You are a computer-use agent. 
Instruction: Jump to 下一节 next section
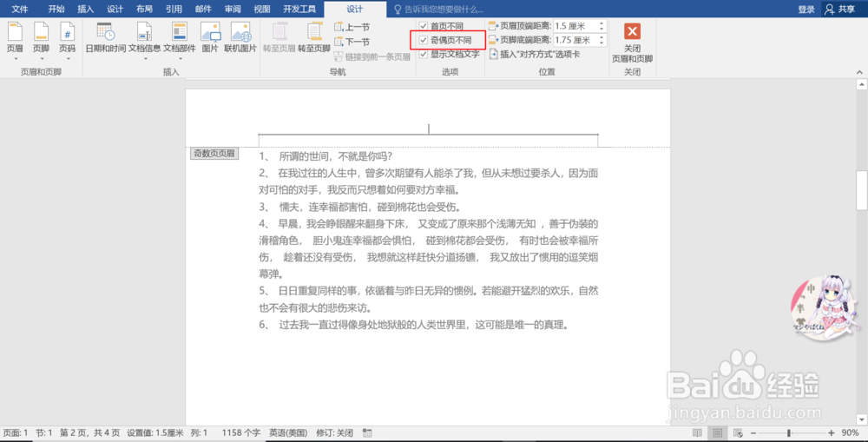point(352,42)
